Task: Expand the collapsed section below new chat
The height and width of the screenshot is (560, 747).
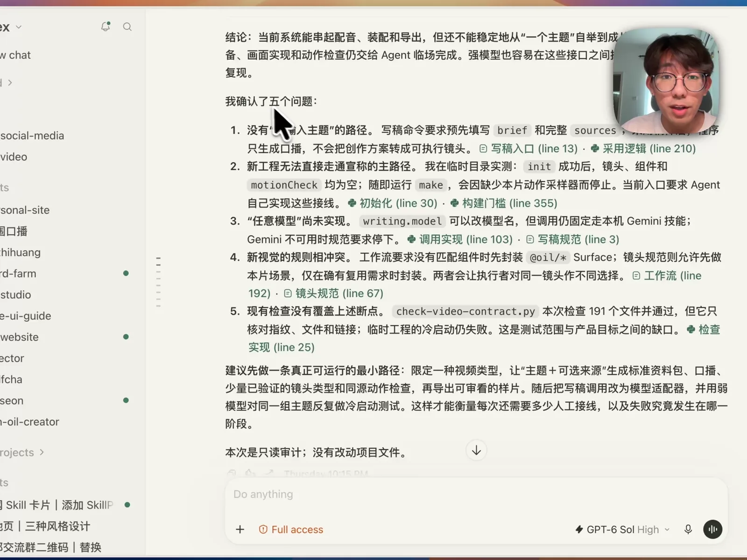Action: pos(10,83)
